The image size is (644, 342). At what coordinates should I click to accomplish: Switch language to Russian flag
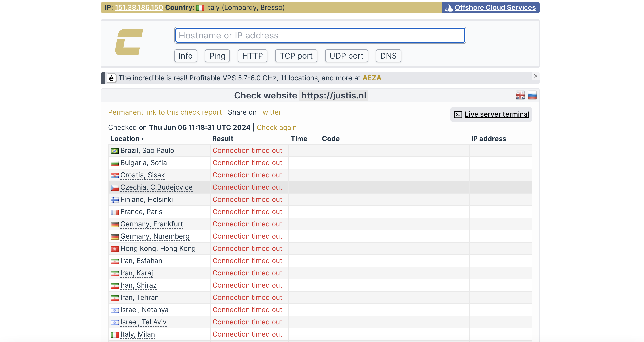pos(532,95)
